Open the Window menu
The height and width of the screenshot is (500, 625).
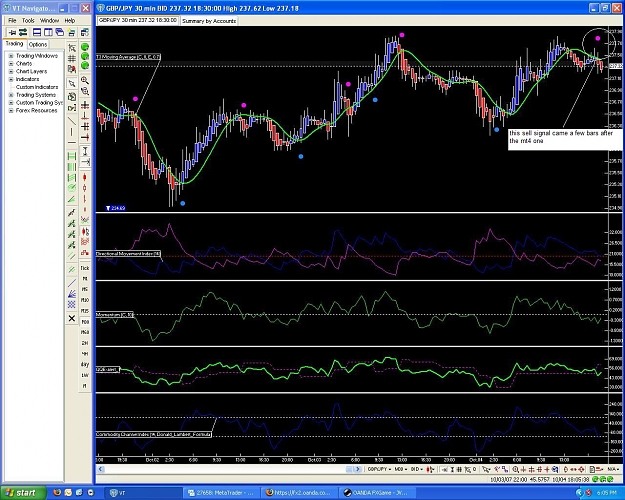click(49, 20)
